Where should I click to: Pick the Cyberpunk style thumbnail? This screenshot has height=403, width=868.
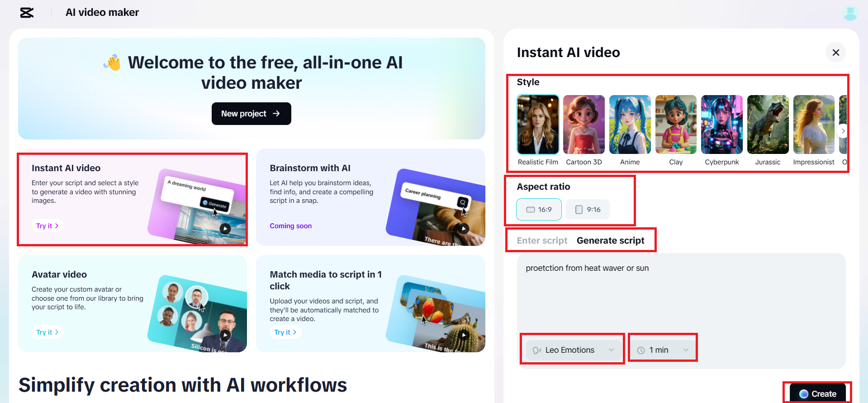(x=722, y=125)
